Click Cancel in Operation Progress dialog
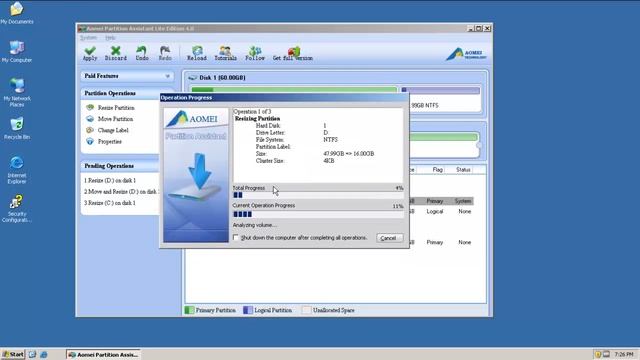This screenshot has width=640, height=360. tap(390, 238)
